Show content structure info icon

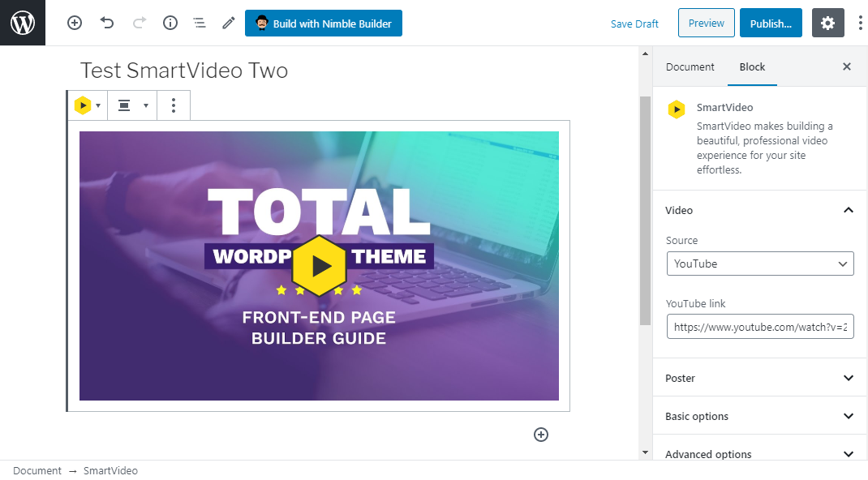[170, 23]
